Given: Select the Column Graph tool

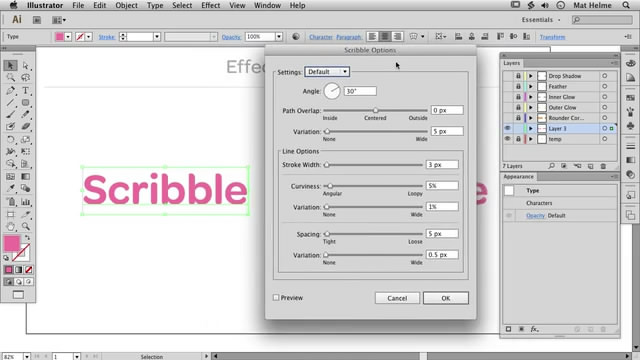Looking at the screenshot, I should click(25, 202).
